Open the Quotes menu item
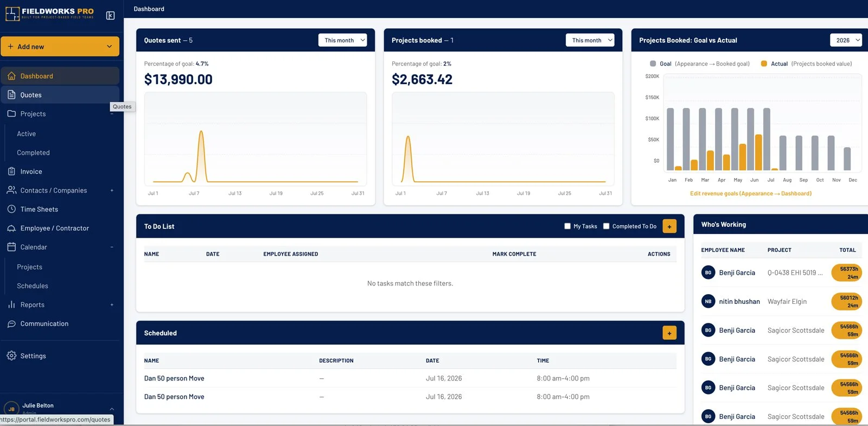 60,95
